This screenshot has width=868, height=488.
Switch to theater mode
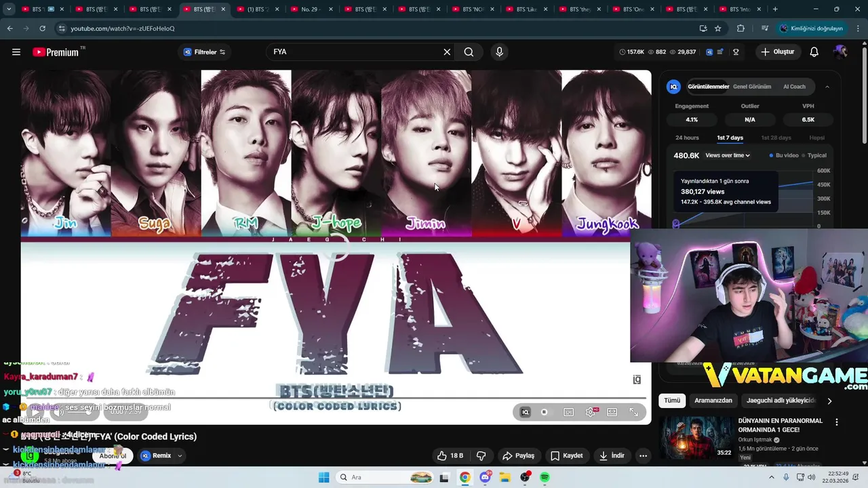tap(612, 412)
